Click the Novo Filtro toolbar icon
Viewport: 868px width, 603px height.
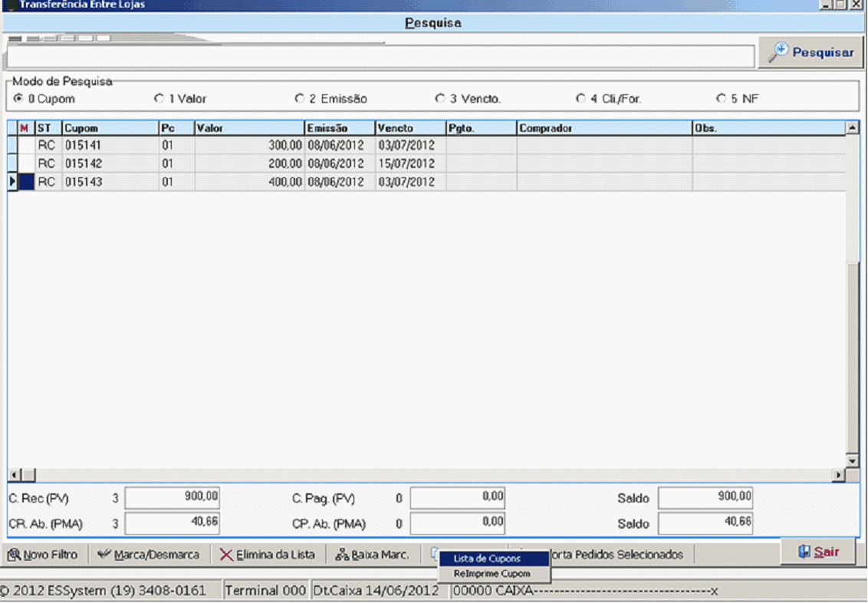coord(43,555)
